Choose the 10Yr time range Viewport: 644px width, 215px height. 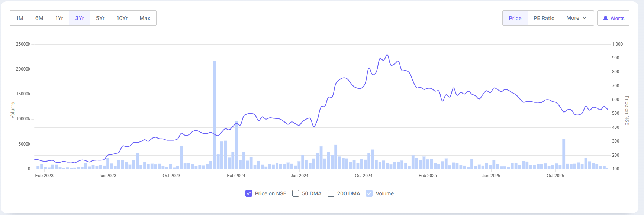click(122, 18)
